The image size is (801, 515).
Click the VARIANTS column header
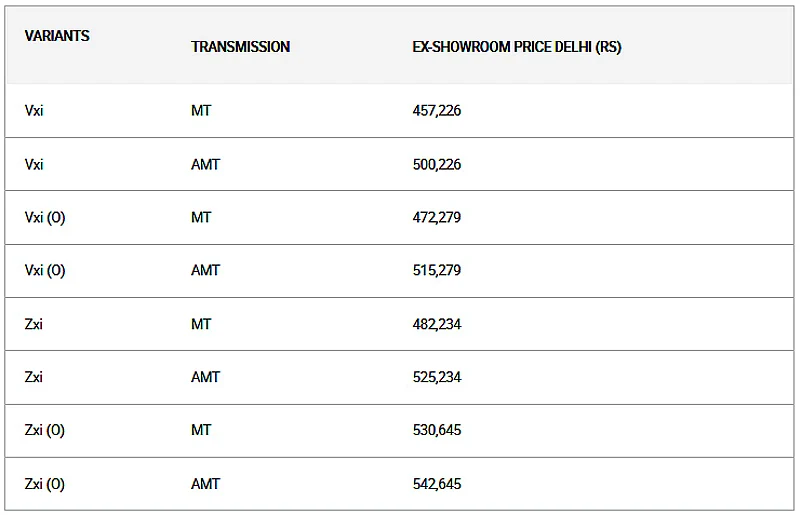coord(57,36)
